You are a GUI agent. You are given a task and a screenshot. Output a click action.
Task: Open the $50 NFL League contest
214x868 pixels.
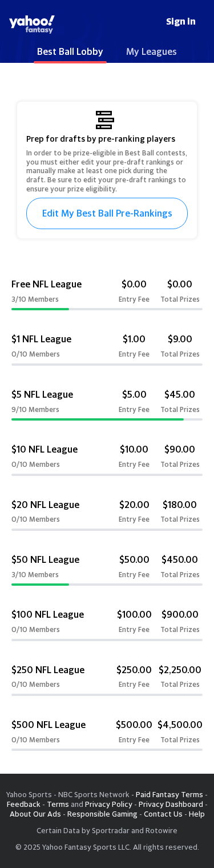click(x=107, y=569)
